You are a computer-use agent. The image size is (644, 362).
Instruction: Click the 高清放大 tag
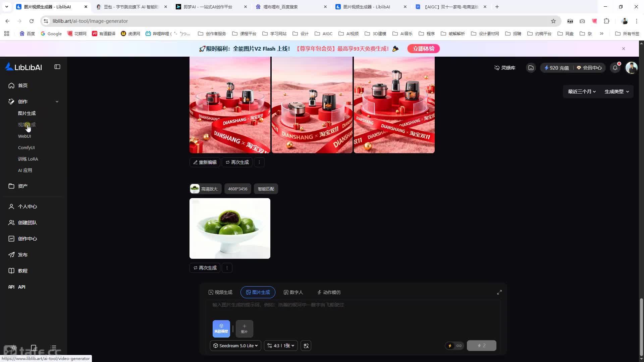[x=206, y=189]
